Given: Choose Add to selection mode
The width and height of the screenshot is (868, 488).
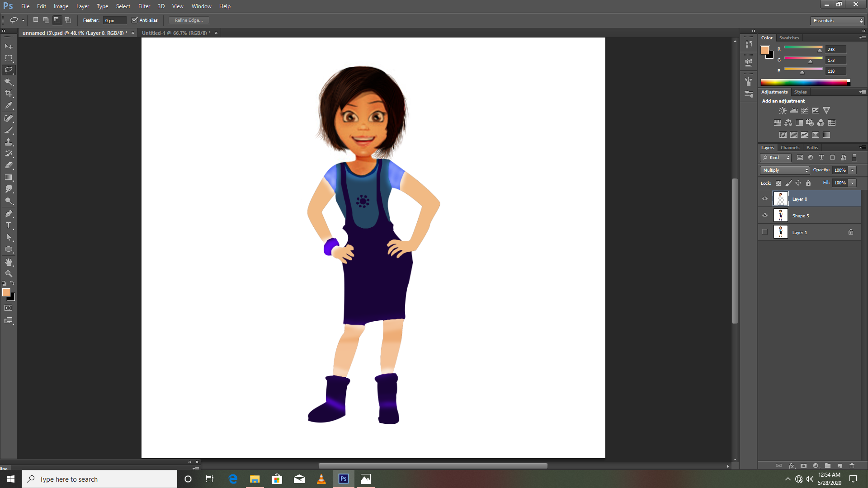Looking at the screenshot, I should coord(46,20).
